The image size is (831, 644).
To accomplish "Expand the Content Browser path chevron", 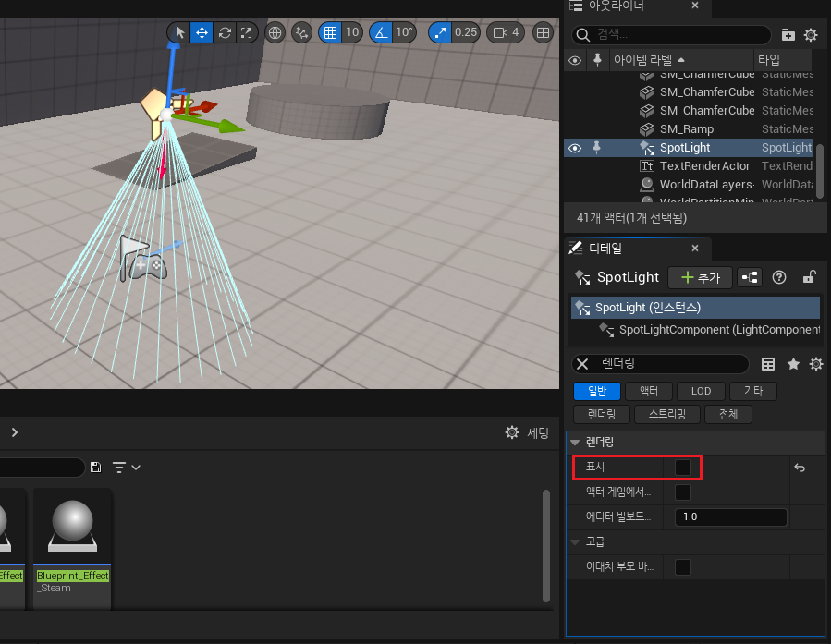I will pyautogui.click(x=15, y=432).
